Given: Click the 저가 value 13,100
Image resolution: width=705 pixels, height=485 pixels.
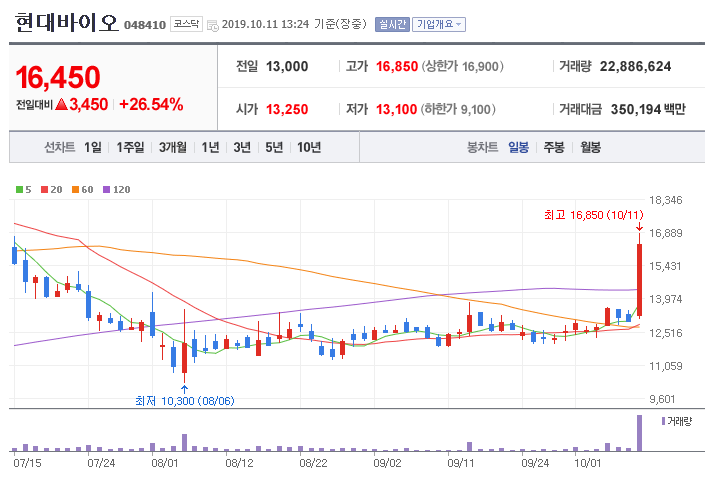Looking at the screenshot, I should click(397, 109).
